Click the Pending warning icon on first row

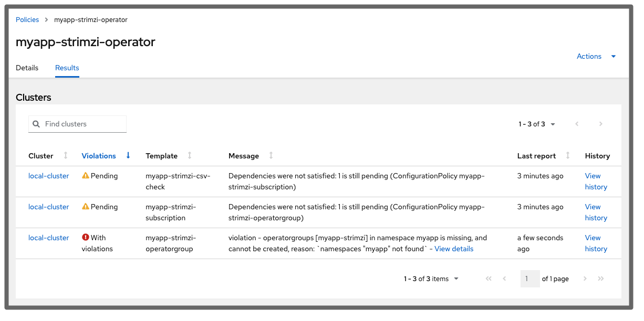[x=86, y=176]
